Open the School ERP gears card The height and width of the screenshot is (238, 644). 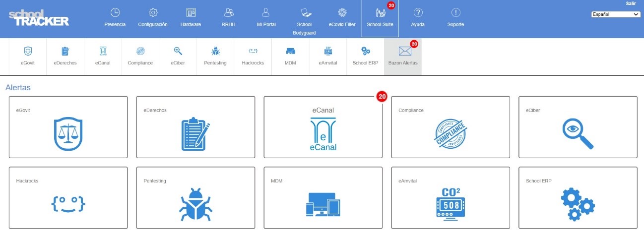tap(578, 198)
